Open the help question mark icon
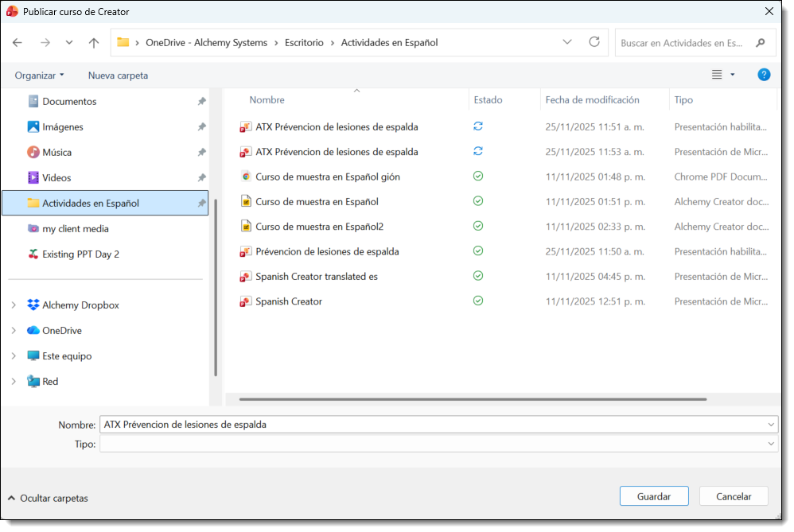 point(764,75)
